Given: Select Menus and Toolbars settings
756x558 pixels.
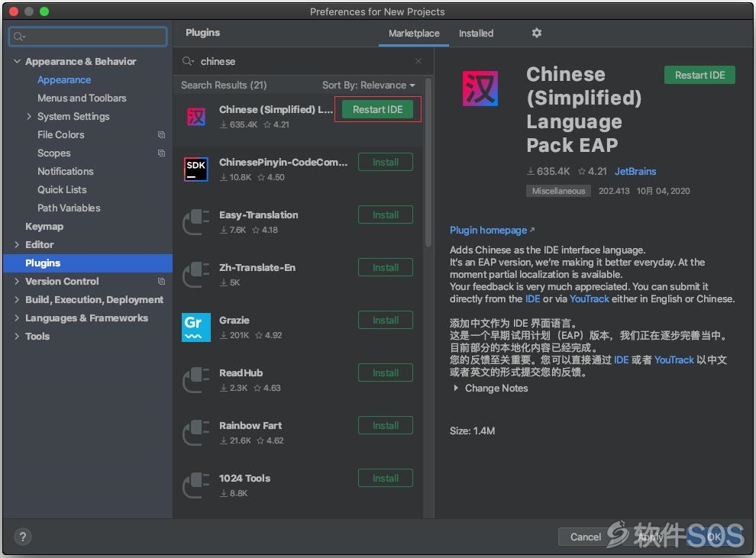Looking at the screenshot, I should 82,98.
